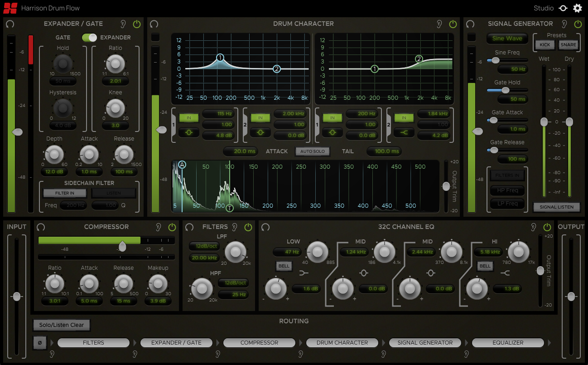Select the SIGNAL GENERATOR routing block

coord(425,343)
